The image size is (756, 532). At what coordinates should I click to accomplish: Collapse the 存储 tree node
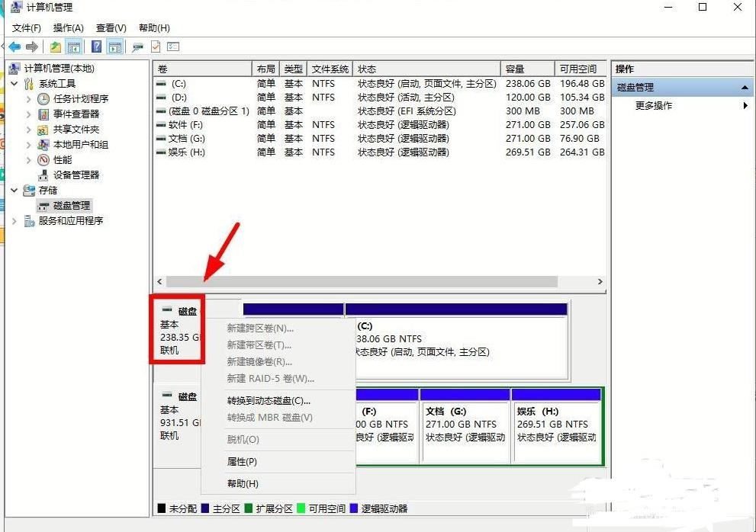click(x=14, y=191)
